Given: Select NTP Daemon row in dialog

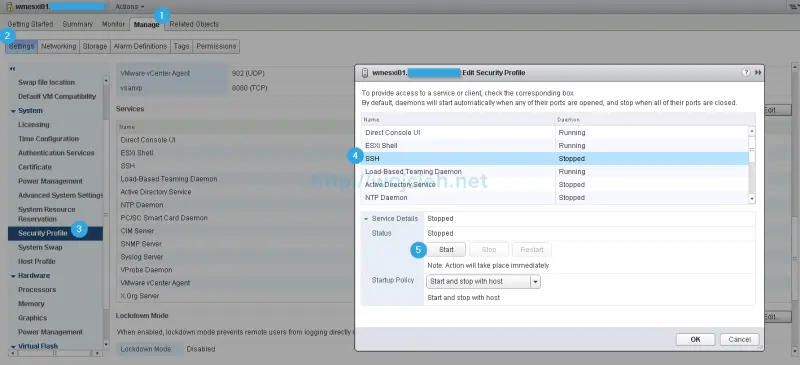Looking at the screenshot, I should pyautogui.click(x=555, y=198).
